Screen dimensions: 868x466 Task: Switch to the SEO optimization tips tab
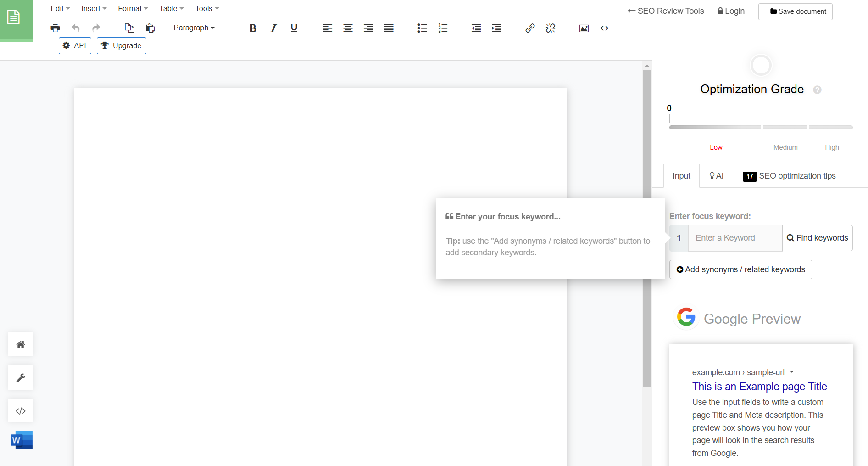click(797, 176)
